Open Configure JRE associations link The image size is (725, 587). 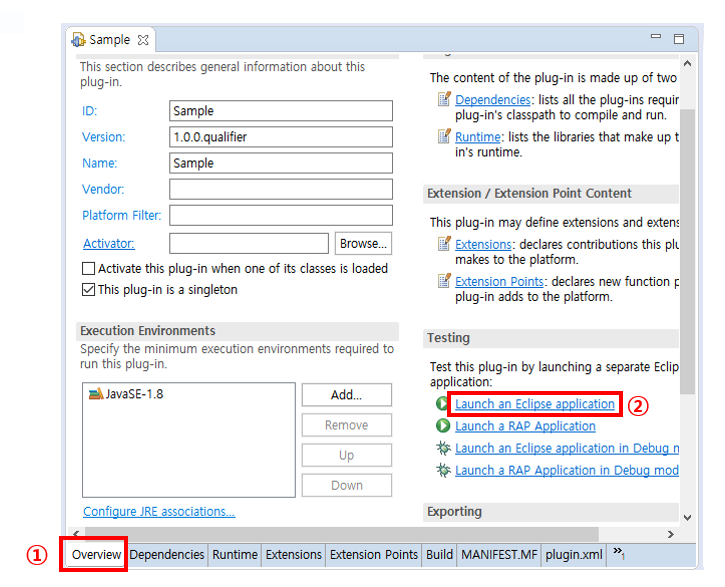(159, 512)
